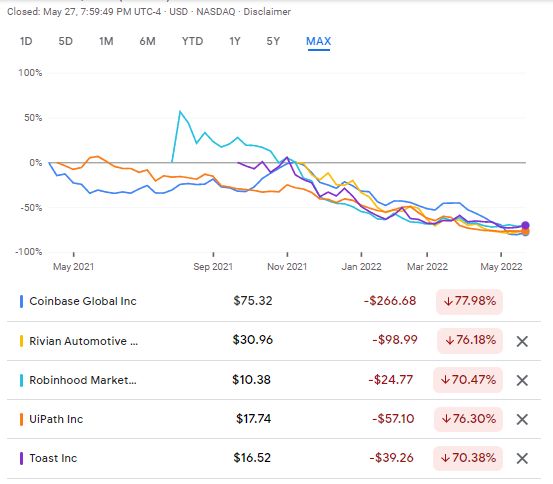553x484 pixels.
Task: Click Coinbase blue color marker
Action: pos(22,302)
